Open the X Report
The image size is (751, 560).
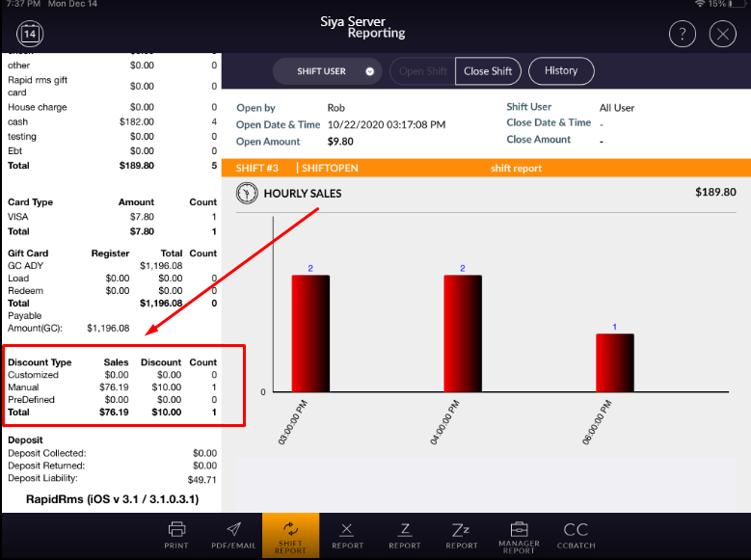click(x=347, y=535)
